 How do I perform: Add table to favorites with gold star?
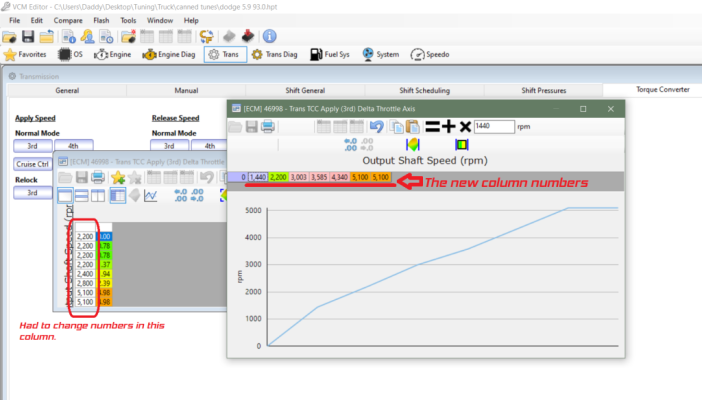click(x=118, y=177)
